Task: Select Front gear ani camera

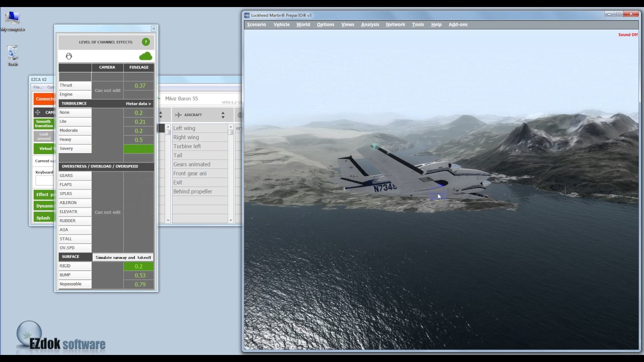Action: [200, 173]
